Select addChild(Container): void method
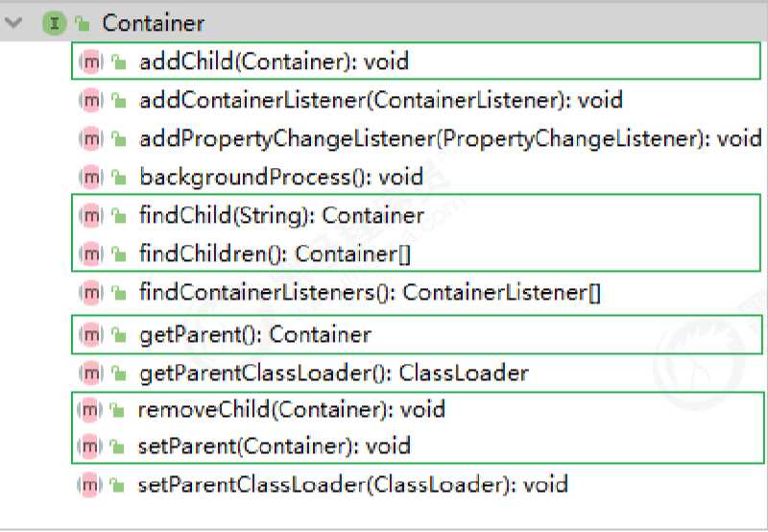768x532 pixels. [274, 61]
